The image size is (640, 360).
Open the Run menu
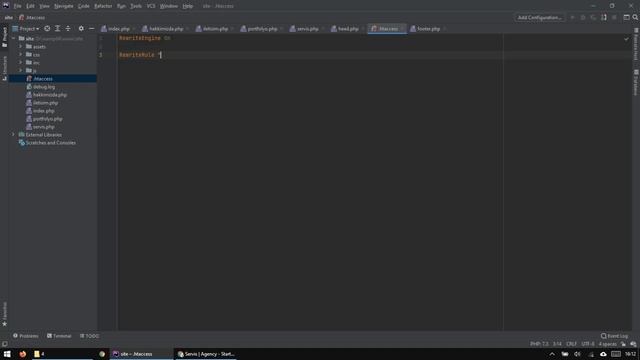121,6
